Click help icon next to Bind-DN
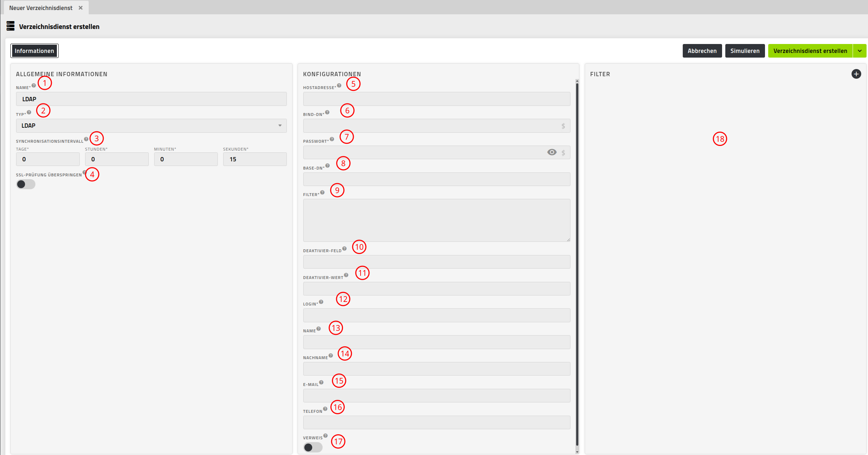 327,112
